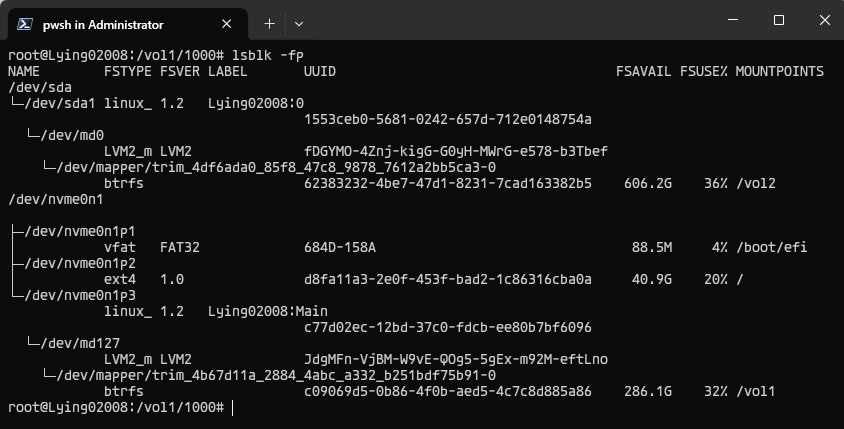Click the /dev/nvme0n1p1 partition entry

(80, 231)
